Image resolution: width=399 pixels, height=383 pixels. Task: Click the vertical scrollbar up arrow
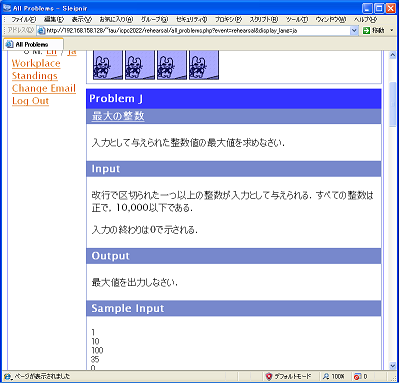(393, 55)
